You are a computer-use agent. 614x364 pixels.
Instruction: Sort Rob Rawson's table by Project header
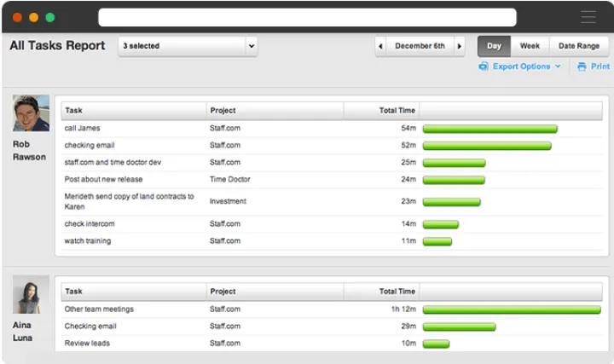pos(275,110)
